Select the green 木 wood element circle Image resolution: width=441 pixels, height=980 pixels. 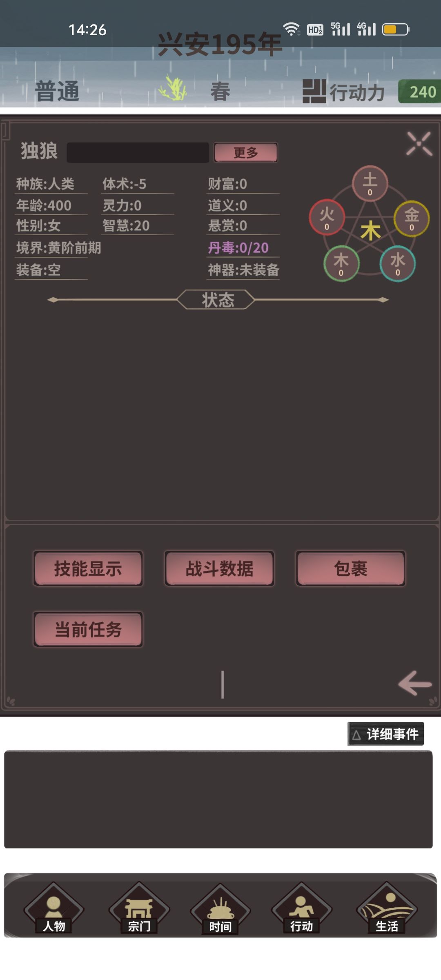coord(341,263)
